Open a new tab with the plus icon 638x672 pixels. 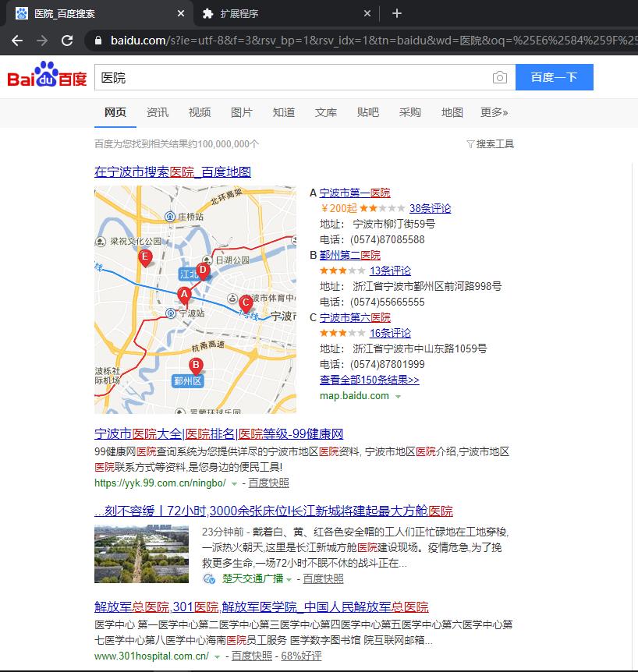click(396, 13)
